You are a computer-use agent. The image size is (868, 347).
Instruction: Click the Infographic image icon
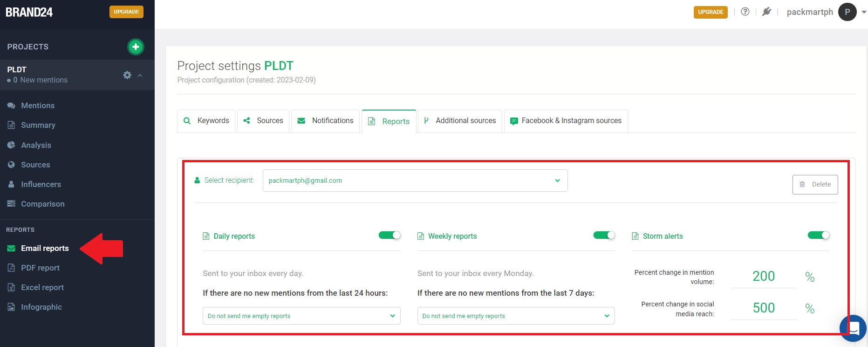11,307
